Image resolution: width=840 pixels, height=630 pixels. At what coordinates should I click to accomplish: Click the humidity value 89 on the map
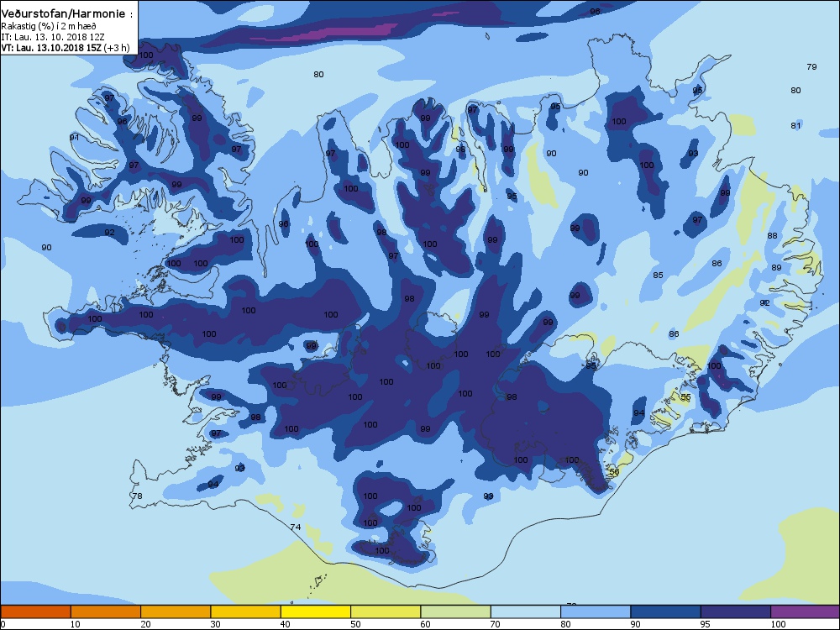[776, 267]
